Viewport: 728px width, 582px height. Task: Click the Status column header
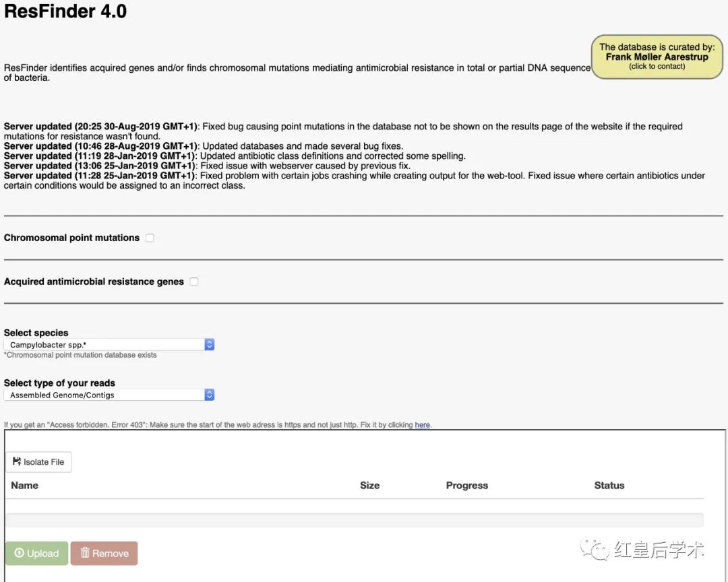point(609,485)
